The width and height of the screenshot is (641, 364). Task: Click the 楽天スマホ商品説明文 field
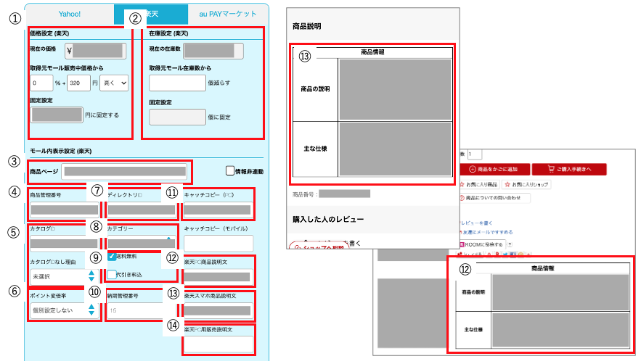pos(218,311)
